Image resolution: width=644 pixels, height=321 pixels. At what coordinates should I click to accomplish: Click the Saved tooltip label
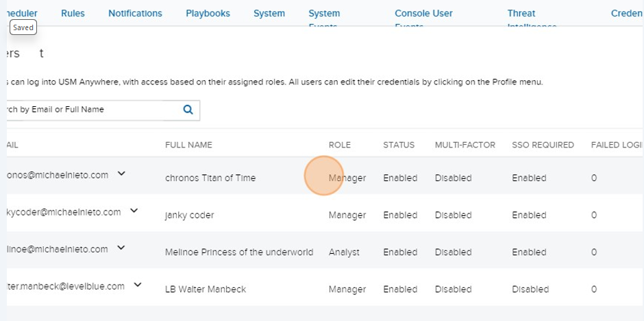pyautogui.click(x=23, y=28)
